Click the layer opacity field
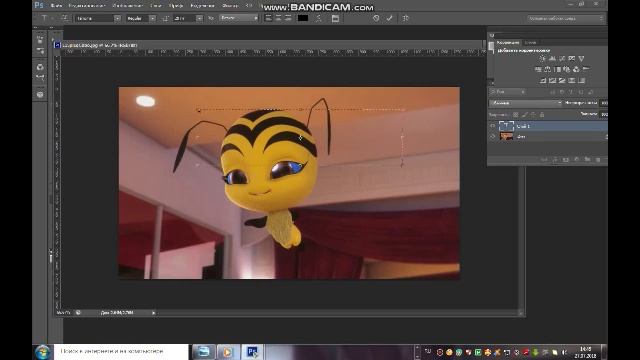The height and width of the screenshot is (360, 640). point(604,103)
